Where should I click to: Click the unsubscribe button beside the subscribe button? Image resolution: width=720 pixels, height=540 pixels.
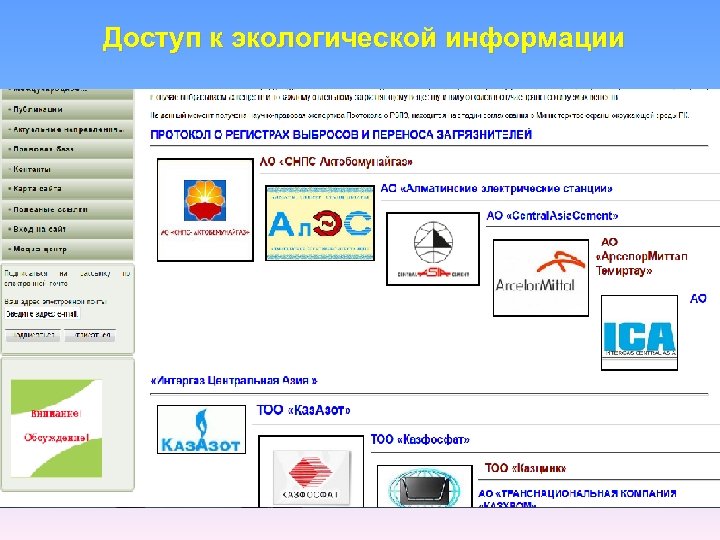(90, 335)
